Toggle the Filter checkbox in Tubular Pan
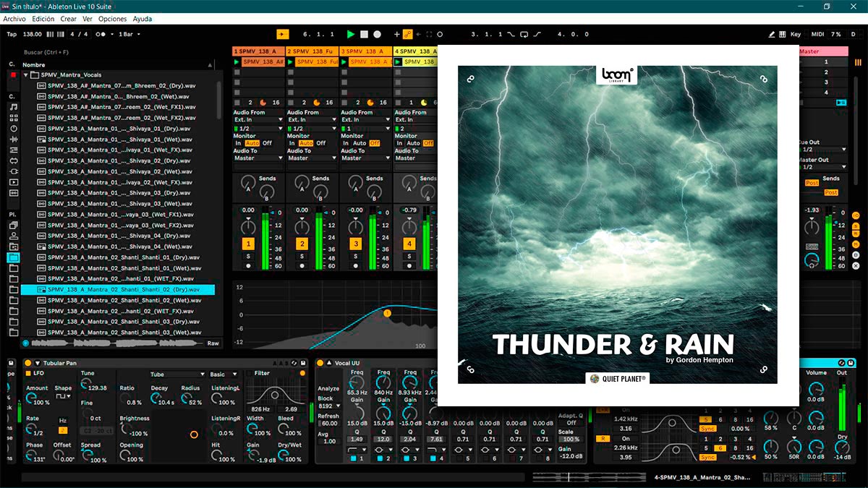Screen dimensions: 868x488 point(250,373)
